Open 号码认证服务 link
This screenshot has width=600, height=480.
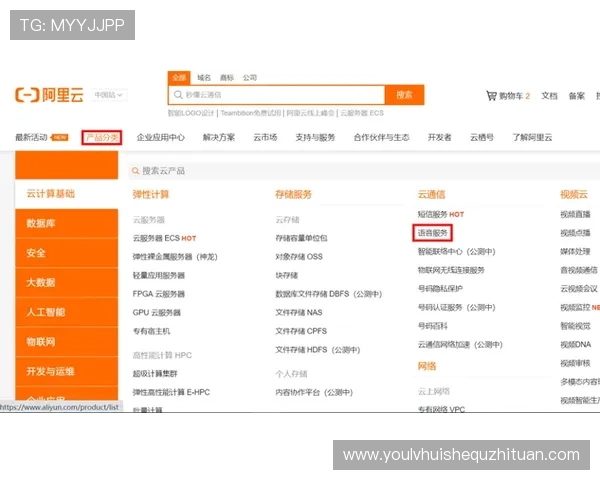[x=457, y=307]
